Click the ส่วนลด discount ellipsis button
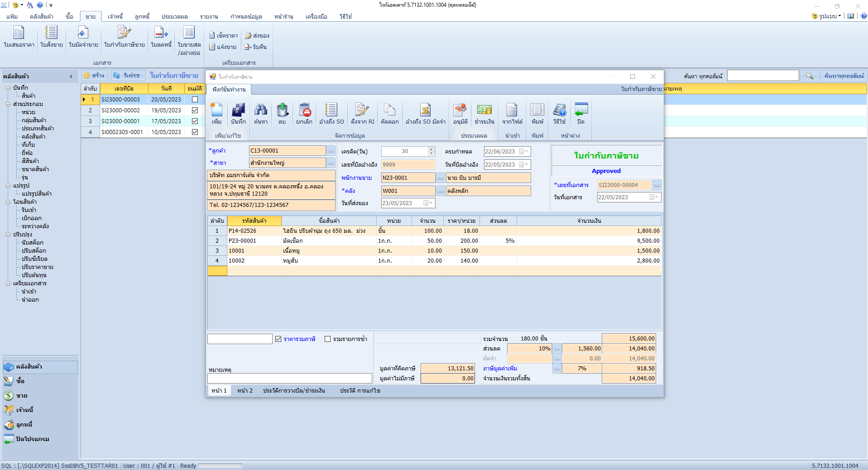The height and width of the screenshot is (470, 868). pos(557,349)
